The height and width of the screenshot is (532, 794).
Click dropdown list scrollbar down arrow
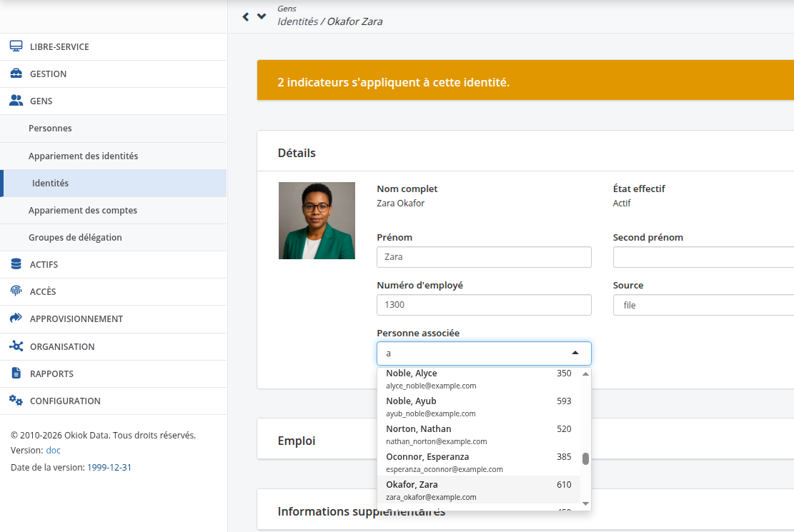585,503
